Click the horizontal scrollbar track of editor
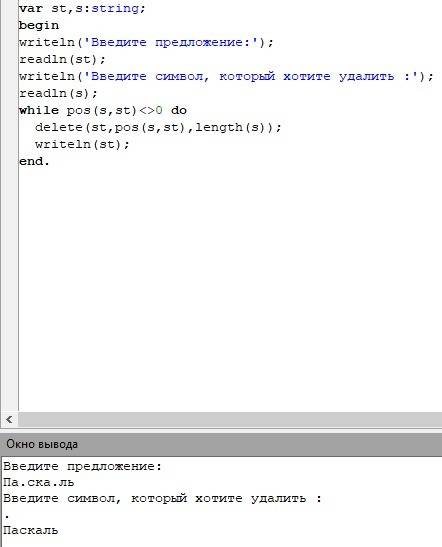Image resolution: width=442 pixels, height=547 pixels. 230,419
